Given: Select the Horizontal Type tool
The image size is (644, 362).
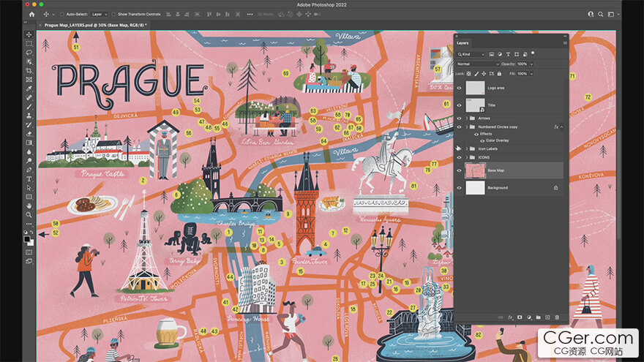Looking at the screenshot, I should 29,179.
